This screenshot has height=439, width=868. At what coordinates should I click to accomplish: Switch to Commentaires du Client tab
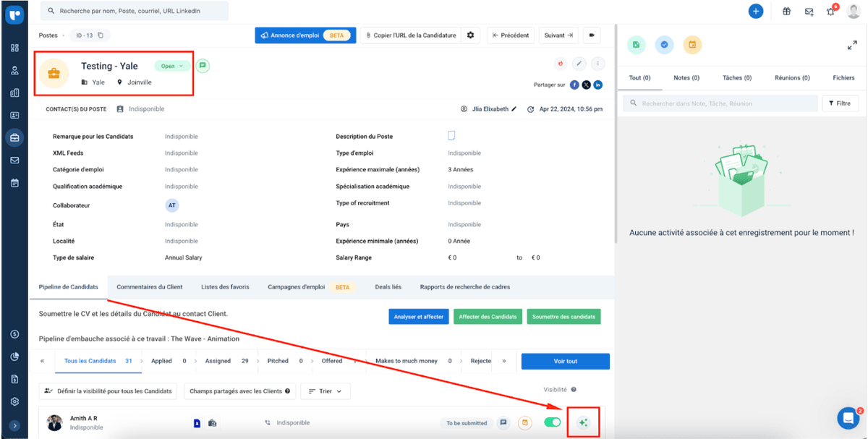click(150, 286)
